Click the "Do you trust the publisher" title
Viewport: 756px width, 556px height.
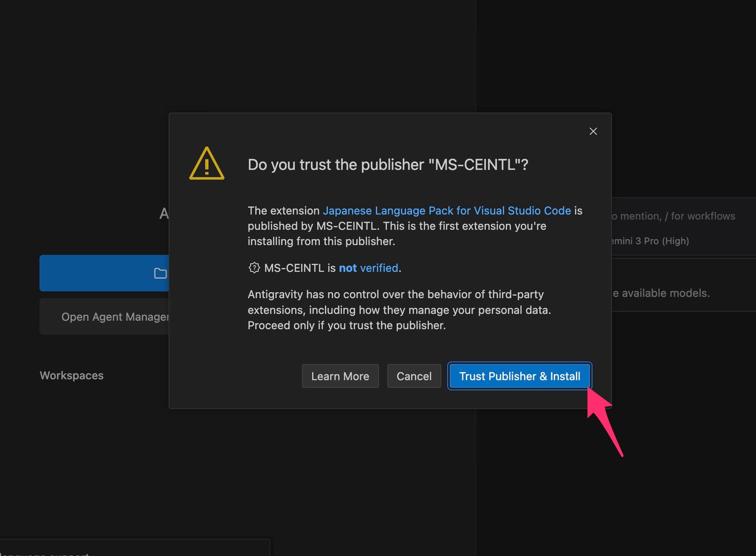tap(388, 165)
